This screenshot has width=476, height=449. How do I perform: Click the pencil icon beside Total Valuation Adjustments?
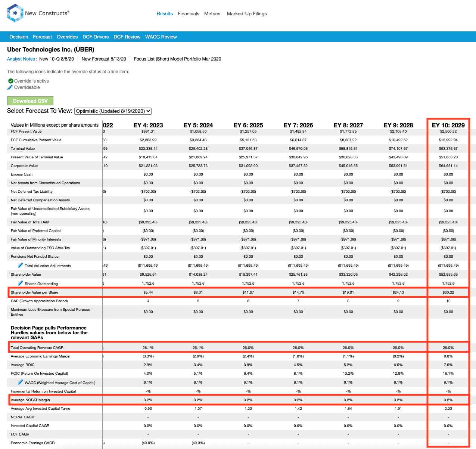21,265
